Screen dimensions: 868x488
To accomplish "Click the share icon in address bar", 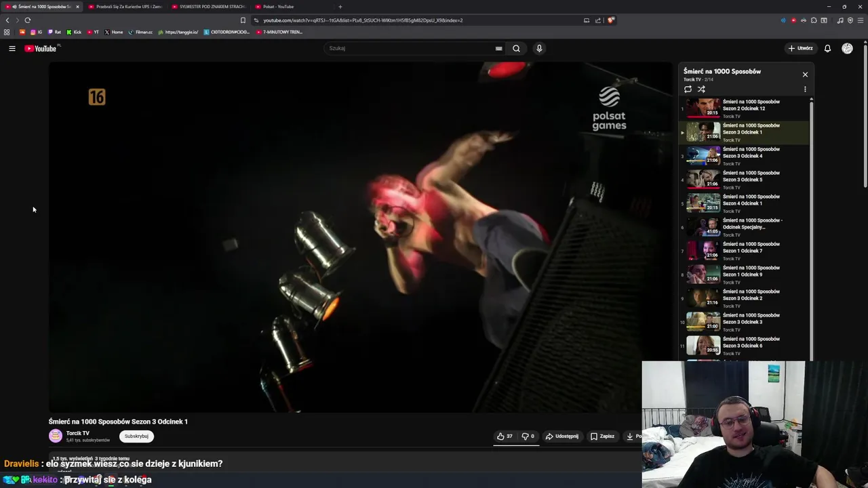I will 598,20.
